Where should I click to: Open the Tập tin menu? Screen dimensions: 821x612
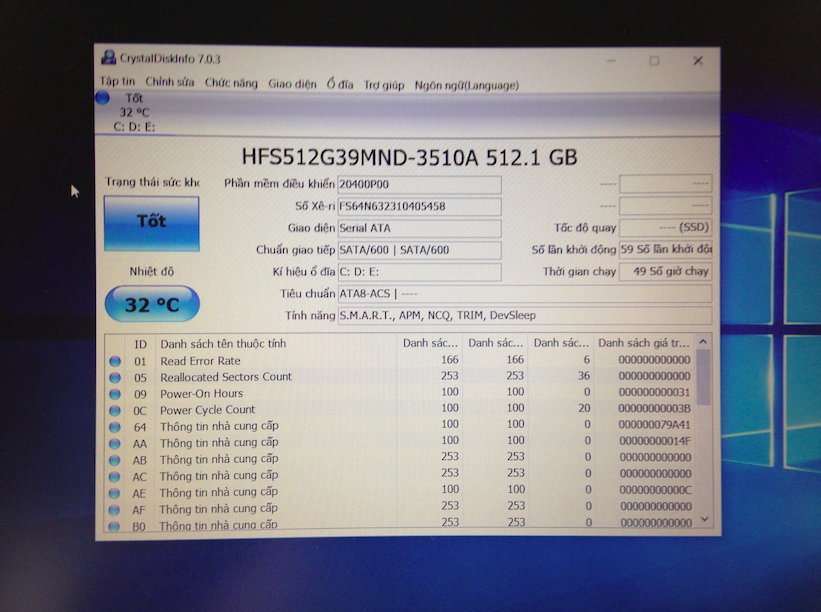pos(117,81)
